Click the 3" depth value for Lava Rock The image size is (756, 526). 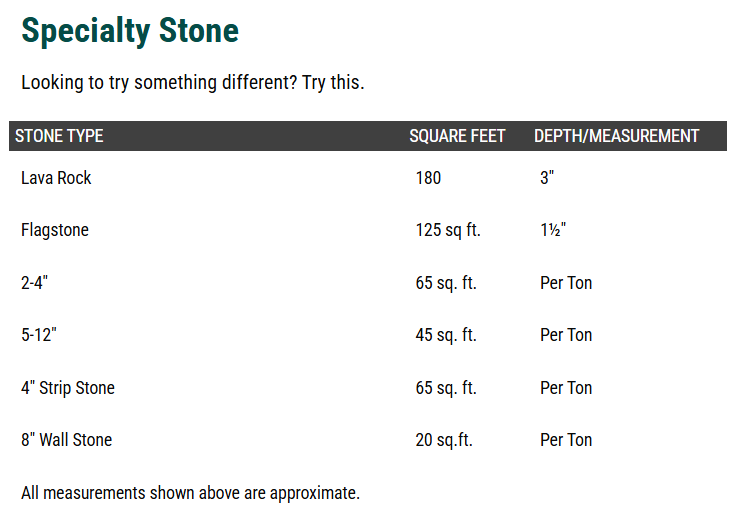547,178
